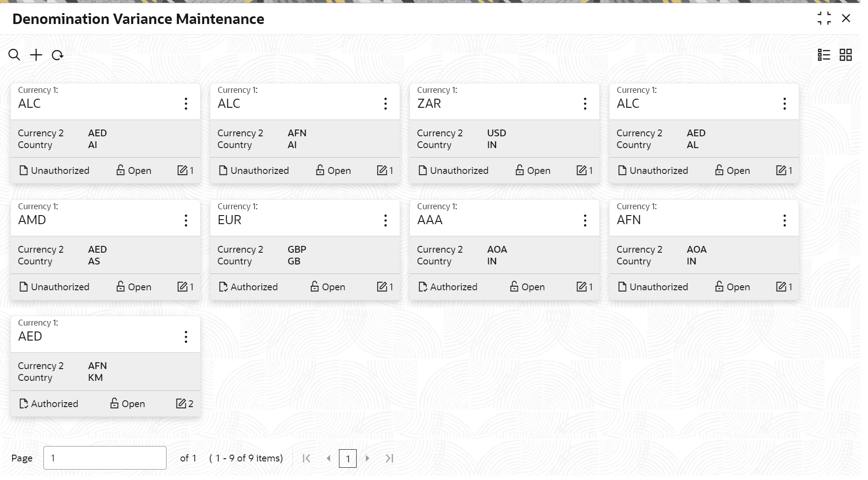Jump to the last page

pos(389,458)
